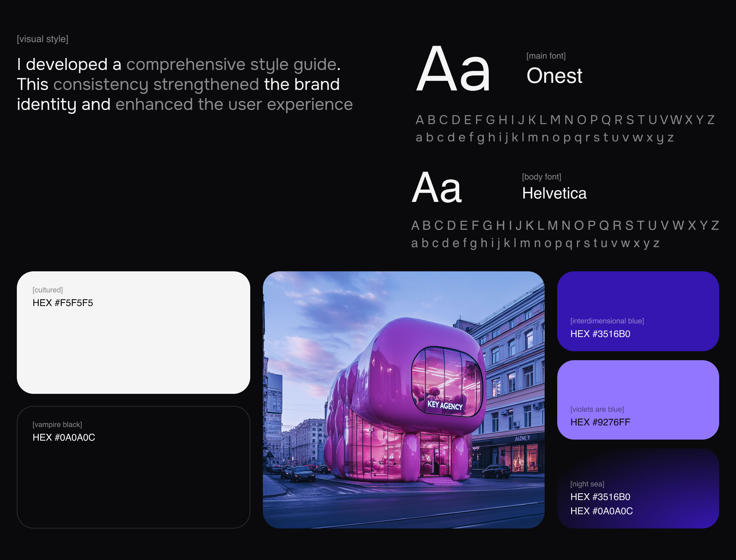The image size is (736, 560).
Task: Click the [main font] label
Action: (546, 56)
